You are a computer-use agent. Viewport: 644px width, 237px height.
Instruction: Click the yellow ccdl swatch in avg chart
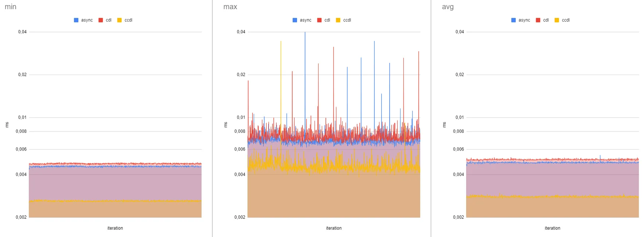pos(557,20)
